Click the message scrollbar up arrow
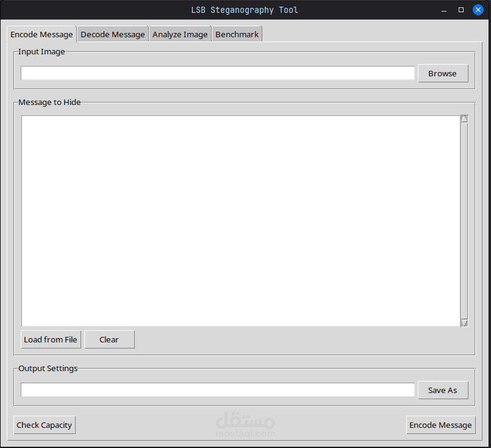 pos(464,119)
